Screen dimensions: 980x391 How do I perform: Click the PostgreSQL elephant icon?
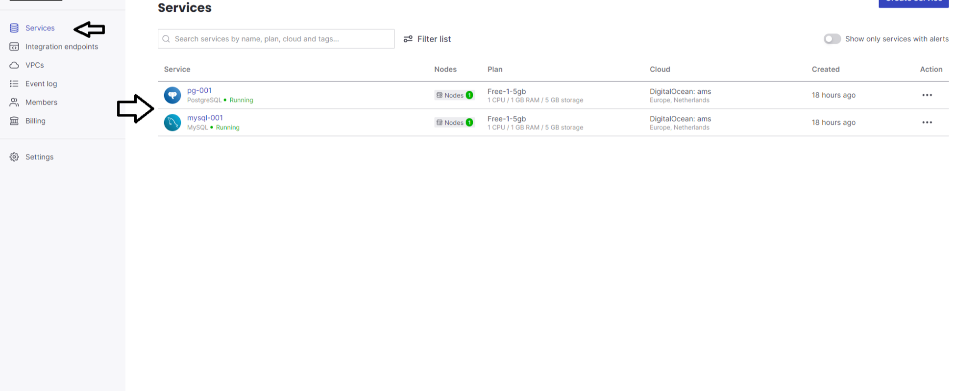point(172,95)
